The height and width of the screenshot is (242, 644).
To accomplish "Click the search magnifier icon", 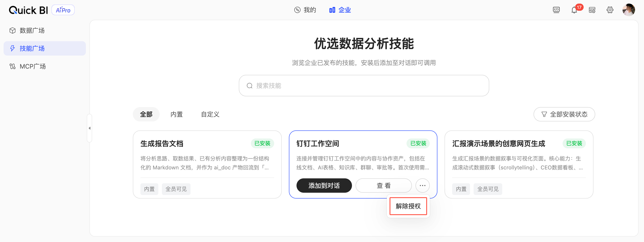I will (x=250, y=86).
